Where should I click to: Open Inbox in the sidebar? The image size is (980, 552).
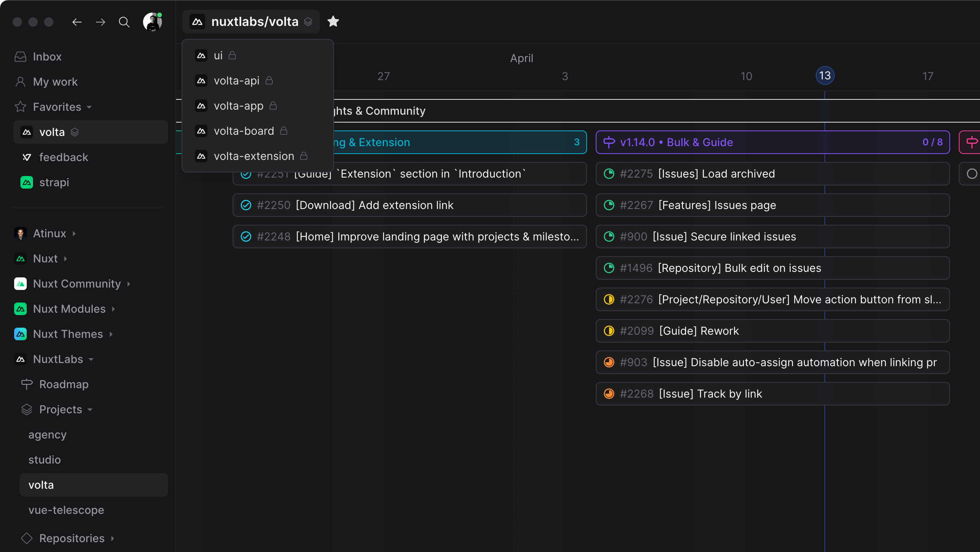90,57
